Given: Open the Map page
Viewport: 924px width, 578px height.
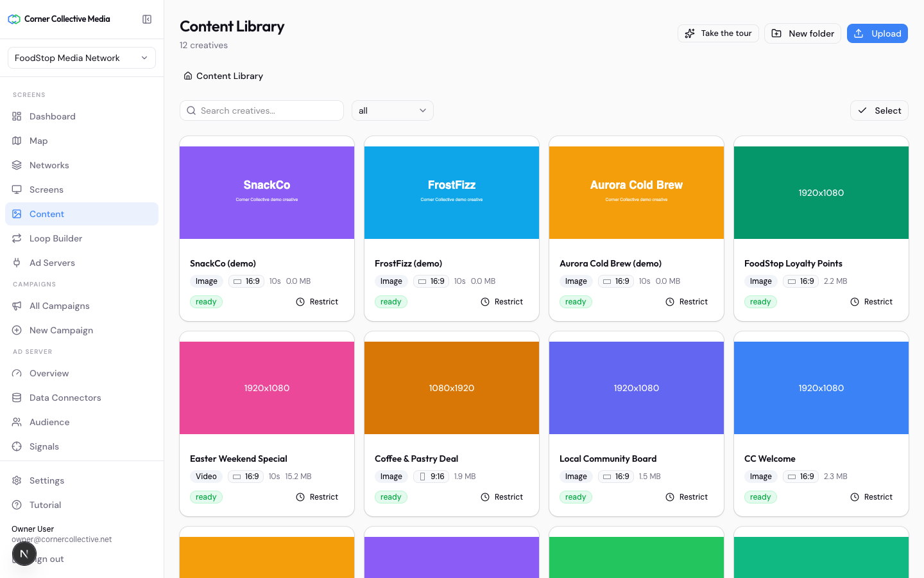Looking at the screenshot, I should pos(81,141).
